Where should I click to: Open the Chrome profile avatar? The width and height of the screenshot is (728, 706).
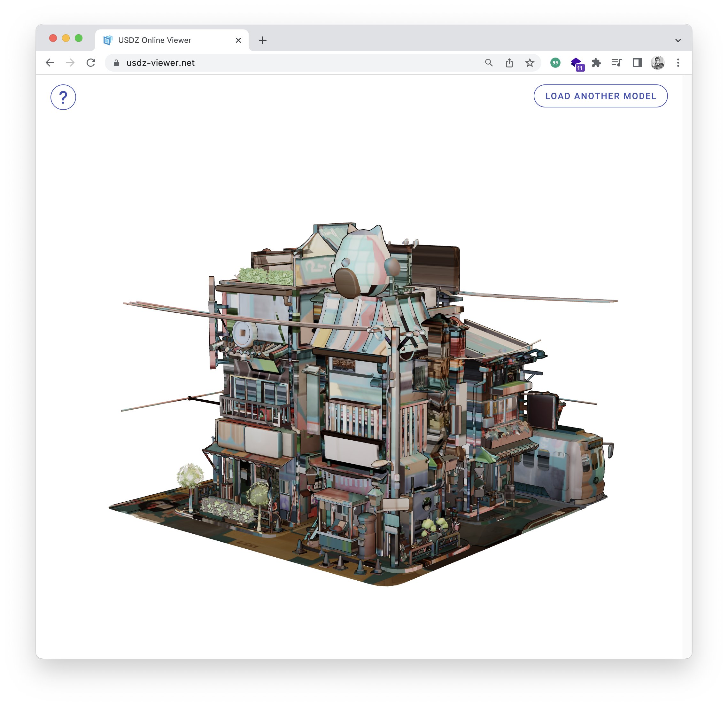(x=657, y=63)
